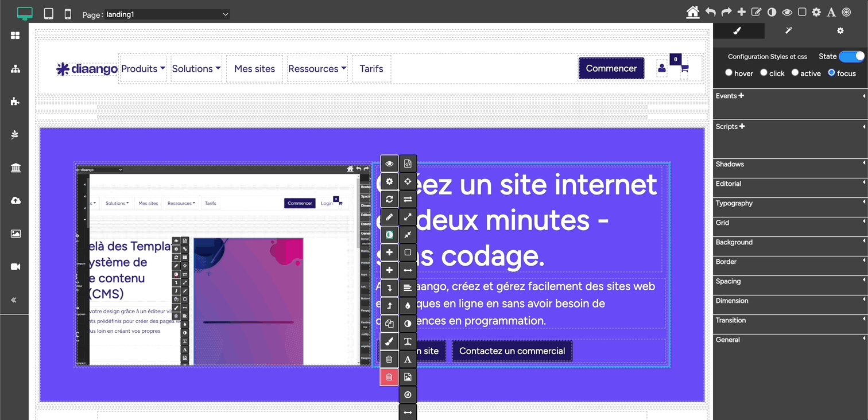
Task: Click Tarifs in the navigation
Action: coord(371,69)
